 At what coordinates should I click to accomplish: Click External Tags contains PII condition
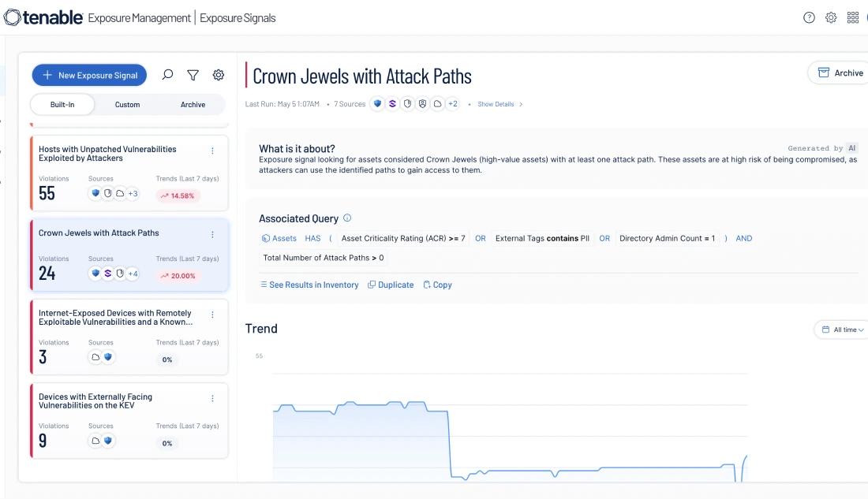[x=542, y=238]
